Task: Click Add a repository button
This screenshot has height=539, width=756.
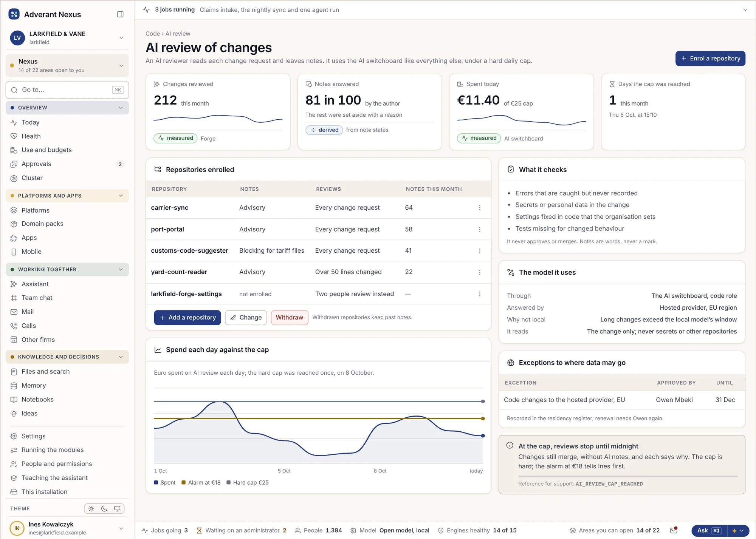Action: 187,318
